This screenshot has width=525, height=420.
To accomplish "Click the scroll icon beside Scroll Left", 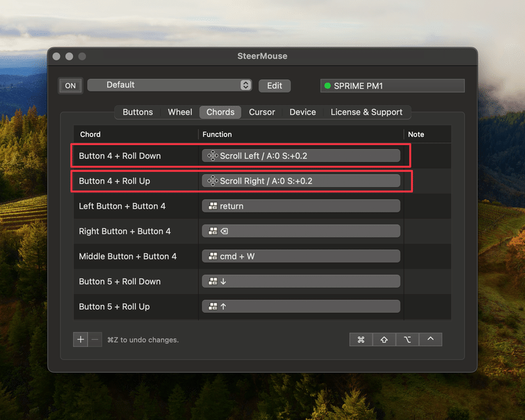I will [213, 156].
